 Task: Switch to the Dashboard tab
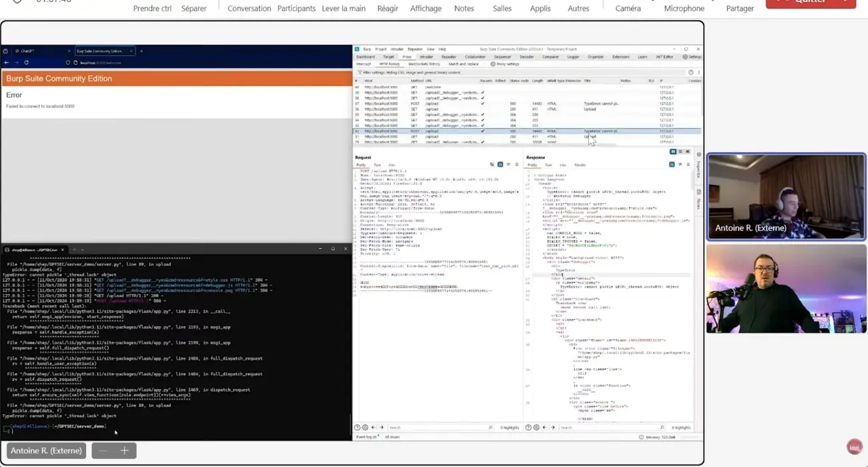365,57
